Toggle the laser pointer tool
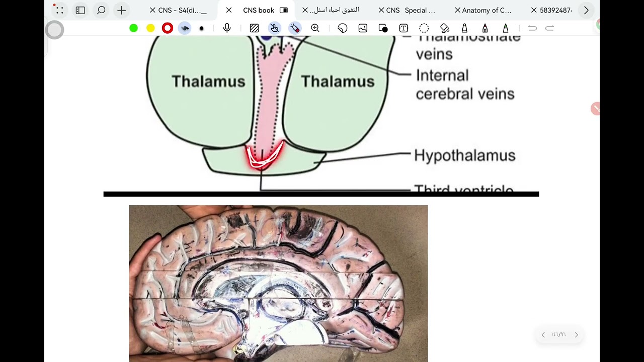 (295, 28)
